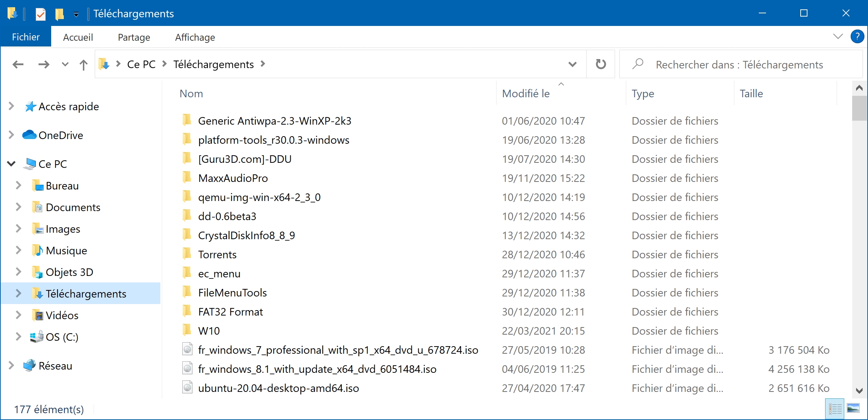This screenshot has height=420, width=868.
Task: Select the W10 folder icon
Action: (187, 330)
